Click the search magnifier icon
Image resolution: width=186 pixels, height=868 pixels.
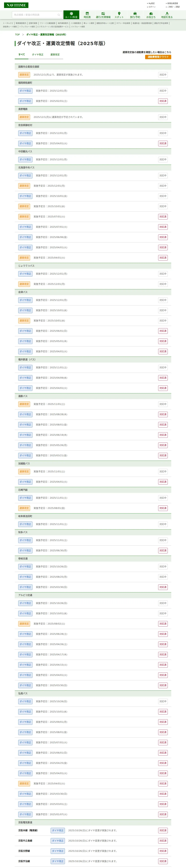59,15
